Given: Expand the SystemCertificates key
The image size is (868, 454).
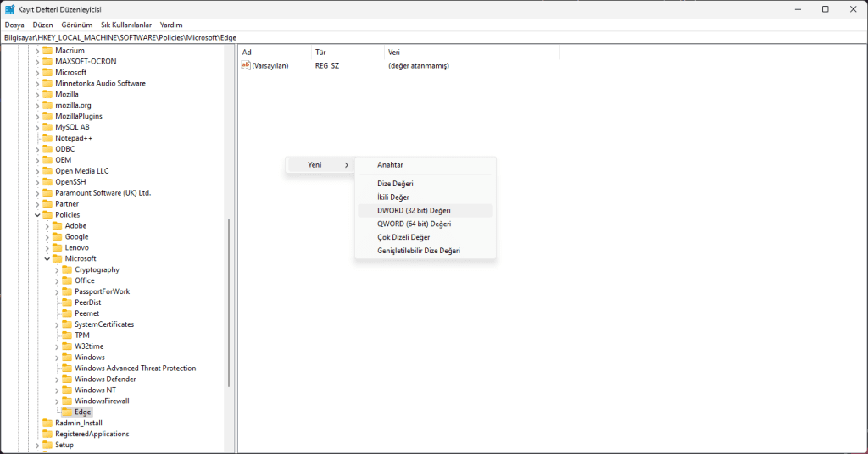Looking at the screenshot, I should 57,324.
